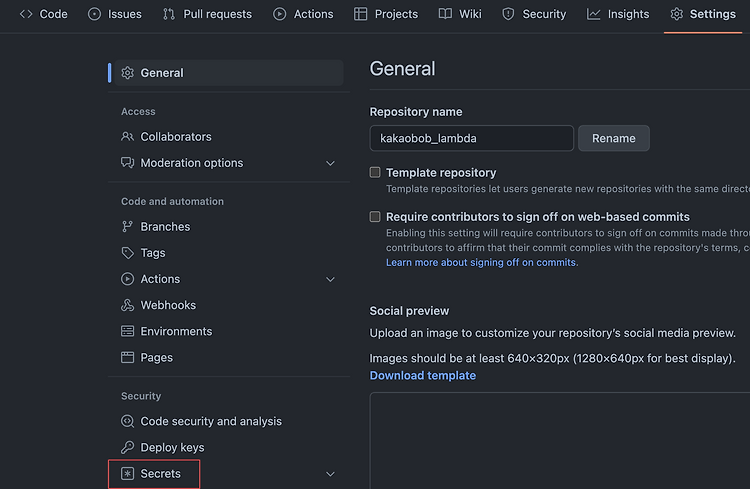Image resolution: width=750 pixels, height=489 pixels.
Task: Select the Collaborators people icon
Action: coord(127,137)
